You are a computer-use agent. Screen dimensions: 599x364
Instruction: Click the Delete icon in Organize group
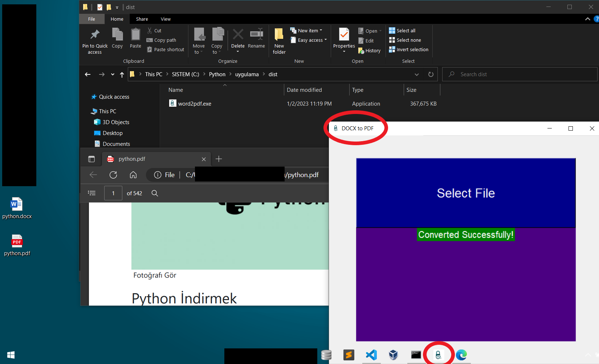(238, 35)
